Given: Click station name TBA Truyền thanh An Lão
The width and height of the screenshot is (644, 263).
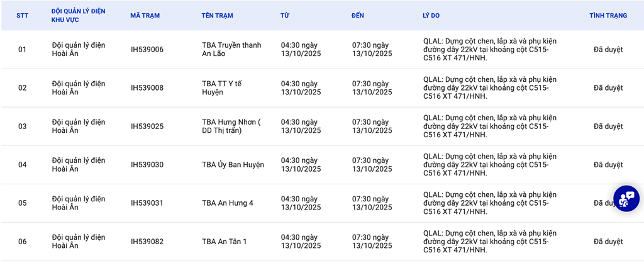Looking at the screenshot, I should pyautogui.click(x=231, y=50).
